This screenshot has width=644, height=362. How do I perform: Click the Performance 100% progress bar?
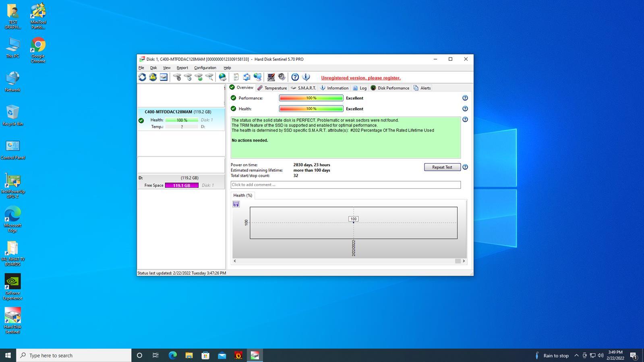tap(311, 98)
